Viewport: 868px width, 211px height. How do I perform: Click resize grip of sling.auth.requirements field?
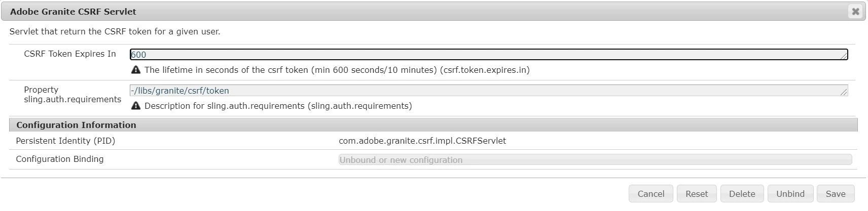coord(844,93)
